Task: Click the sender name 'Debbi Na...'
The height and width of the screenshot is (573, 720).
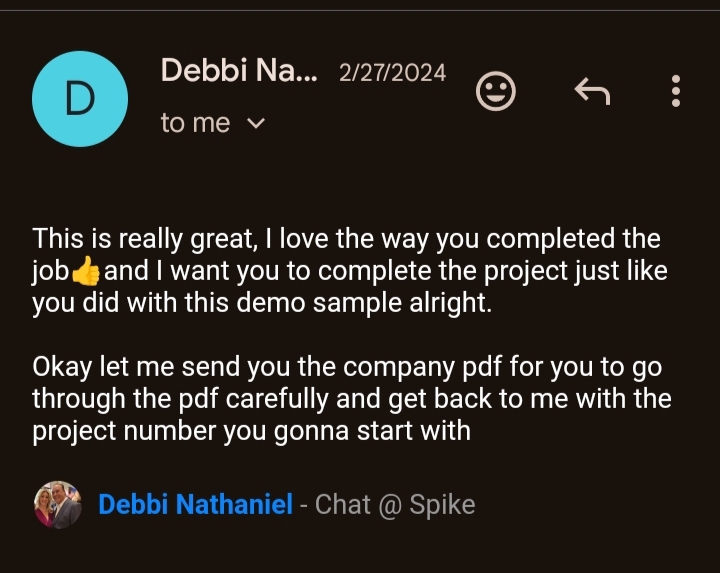Action: tap(238, 71)
